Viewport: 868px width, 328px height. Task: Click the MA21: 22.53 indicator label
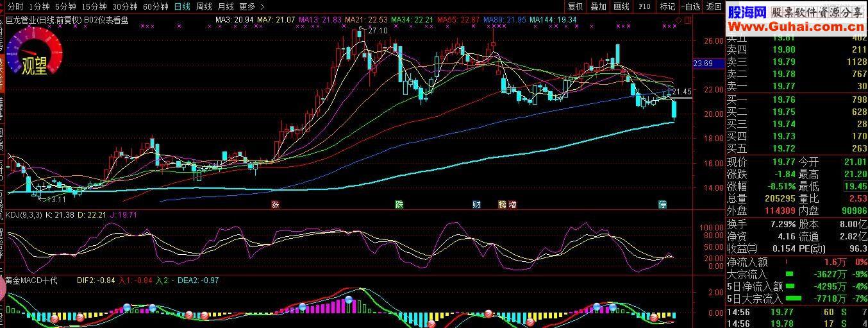[367, 20]
